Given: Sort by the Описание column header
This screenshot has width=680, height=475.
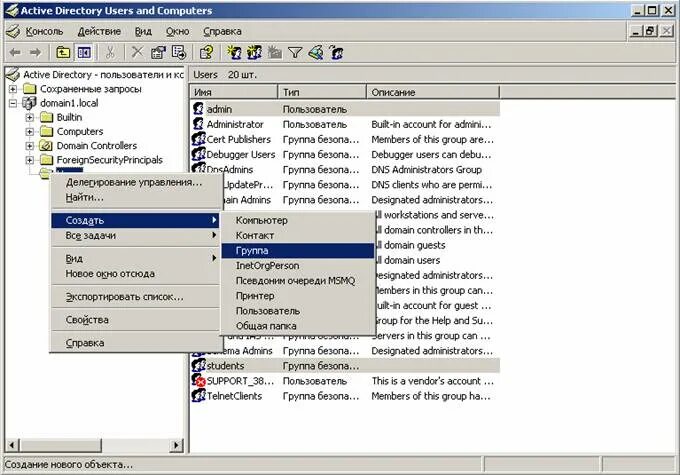Looking at the screenshot, I should click(x=433, y=92).
